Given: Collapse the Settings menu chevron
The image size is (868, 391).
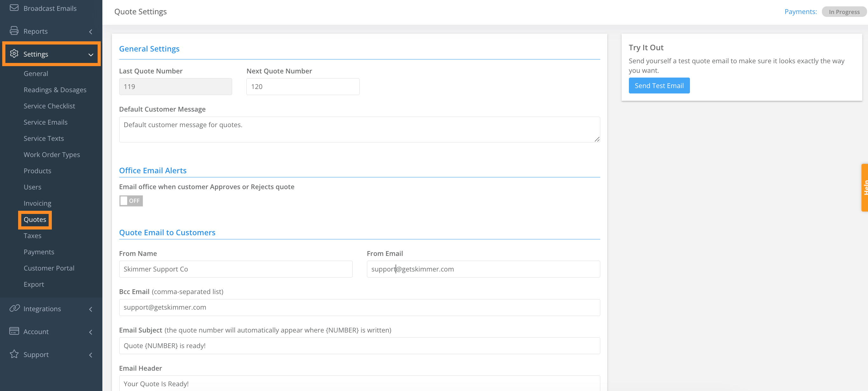Looking at the screenshot, I should [91, 55].
